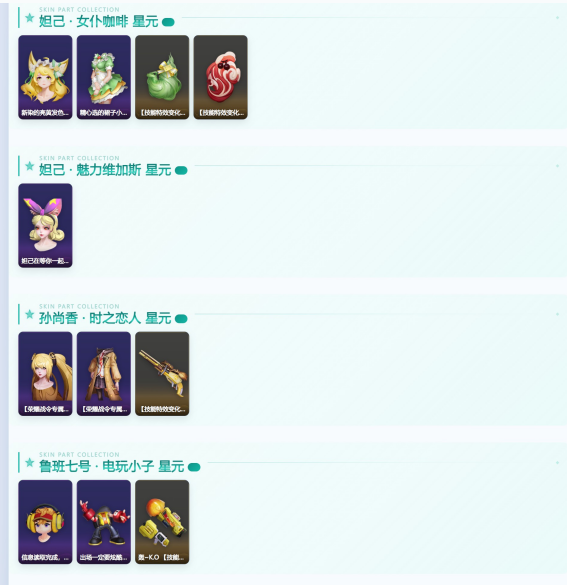Click the star icon beside 妲己·女仆咖啡

click(29, 18)
